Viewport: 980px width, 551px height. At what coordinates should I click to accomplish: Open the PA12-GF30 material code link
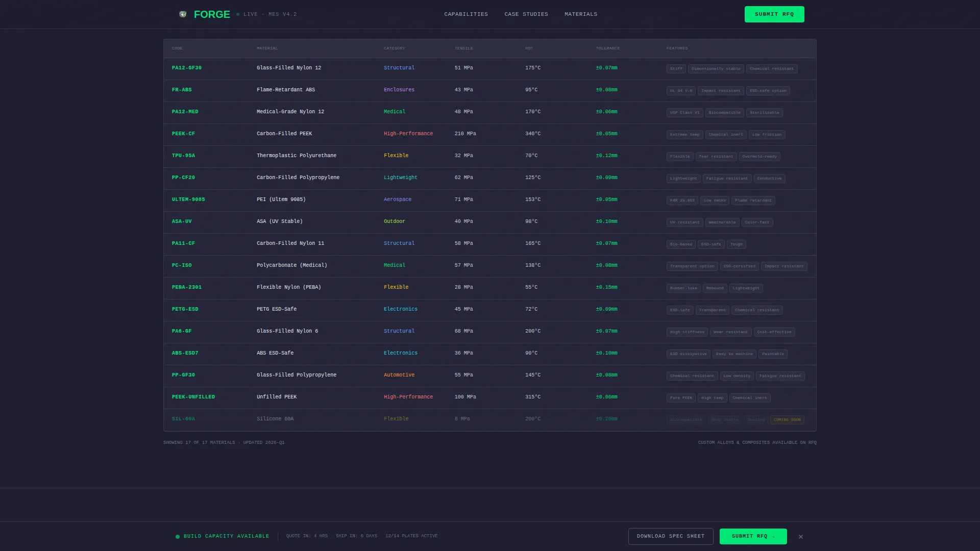(187, 68)
